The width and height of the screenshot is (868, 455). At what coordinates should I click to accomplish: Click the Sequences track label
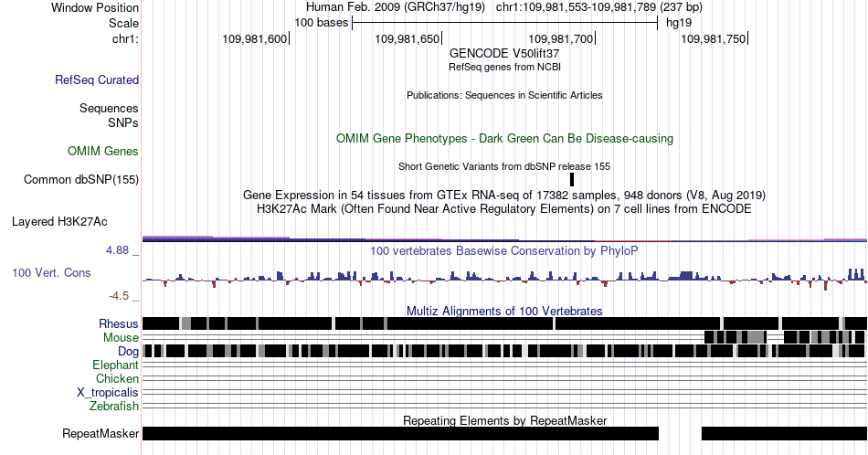(109, 108)
